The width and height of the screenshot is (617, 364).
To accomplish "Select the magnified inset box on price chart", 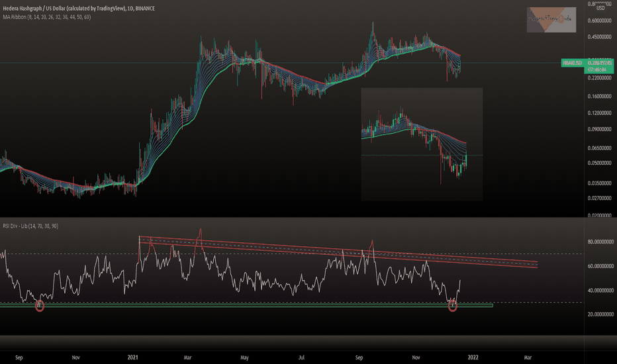I will coord(422,144).
